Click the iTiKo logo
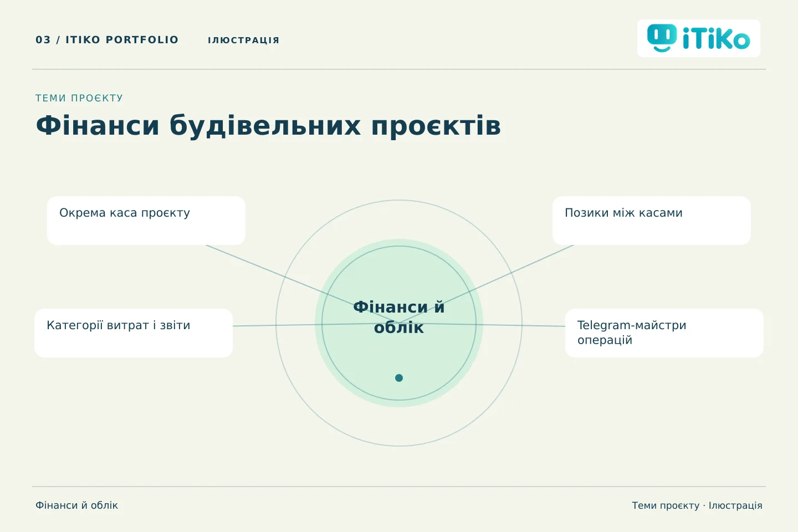 click(699, 38)
